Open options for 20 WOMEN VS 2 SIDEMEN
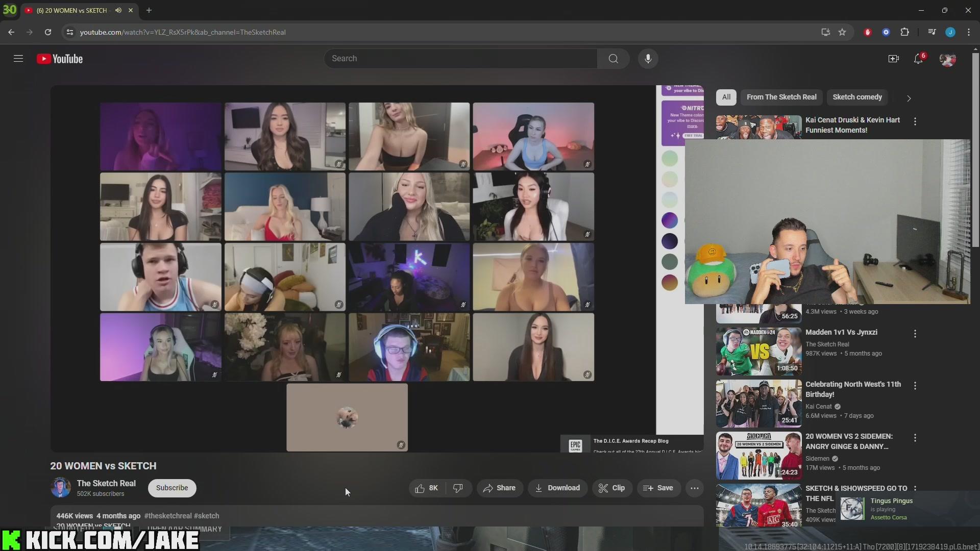980x551 pixels. (x=915, y=438)
